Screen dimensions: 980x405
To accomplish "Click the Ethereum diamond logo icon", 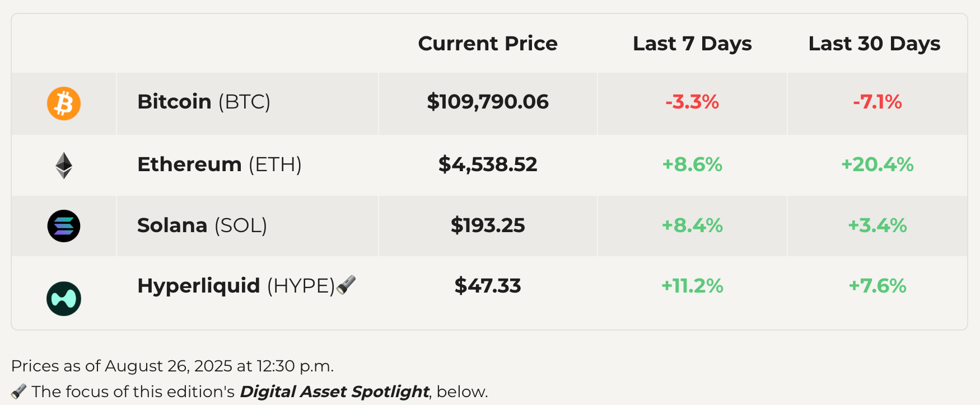I will point(64,166).
